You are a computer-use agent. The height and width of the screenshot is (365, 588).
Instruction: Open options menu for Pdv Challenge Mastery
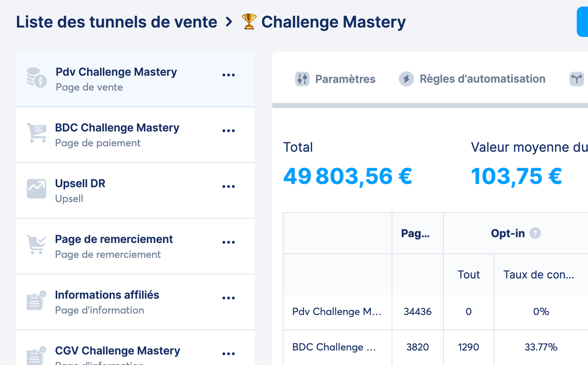(229, 75)
